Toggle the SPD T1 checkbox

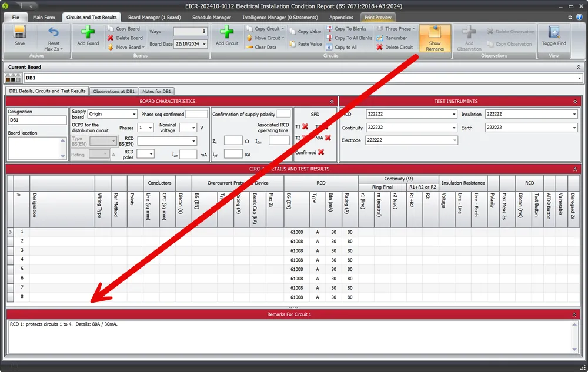point(305,126)
